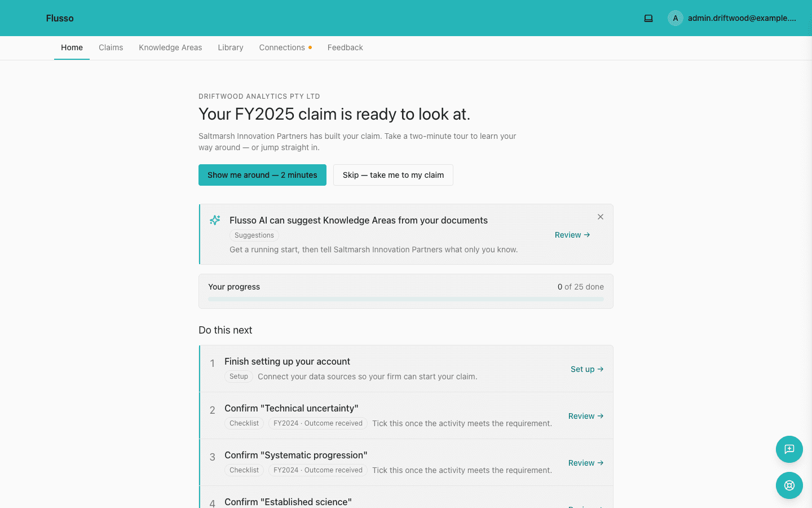Click "FY2024 · Outcome received" under Systematic progression
Viewport: 812px width, 508px height.
pyautogui.click(x=318, y=470)
